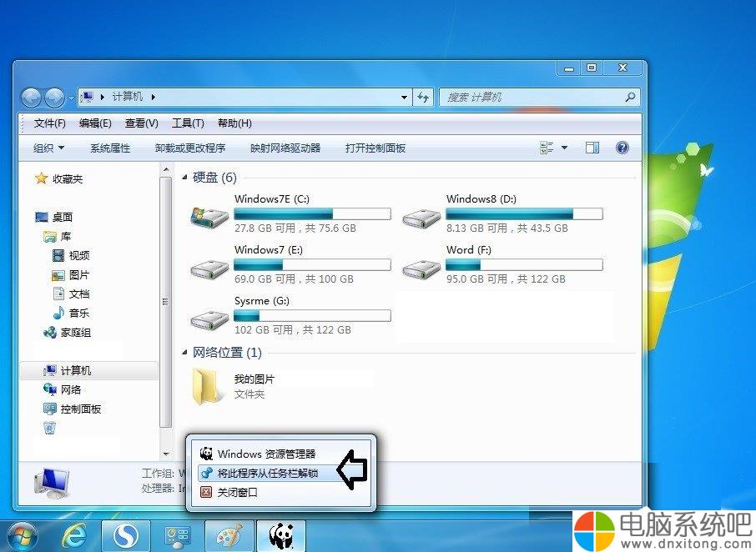
Task: Collapse the 网络位置 (1) group
Action: (184, 353)
